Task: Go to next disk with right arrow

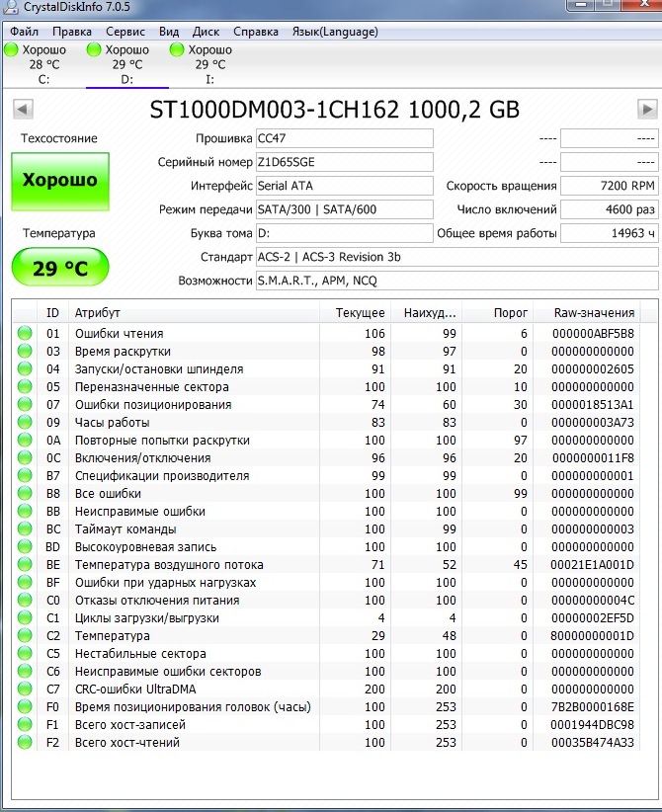Action: pyautogui.click(x=647, y=110)
